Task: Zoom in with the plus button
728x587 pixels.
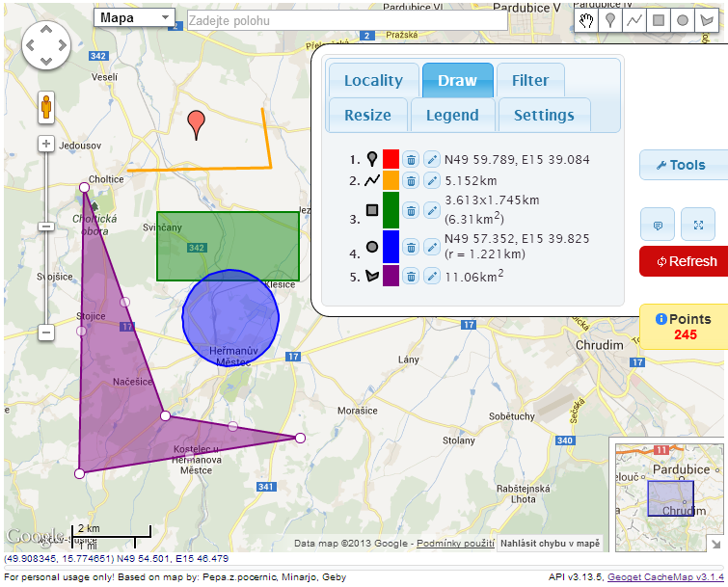Action: pos(46,144)
